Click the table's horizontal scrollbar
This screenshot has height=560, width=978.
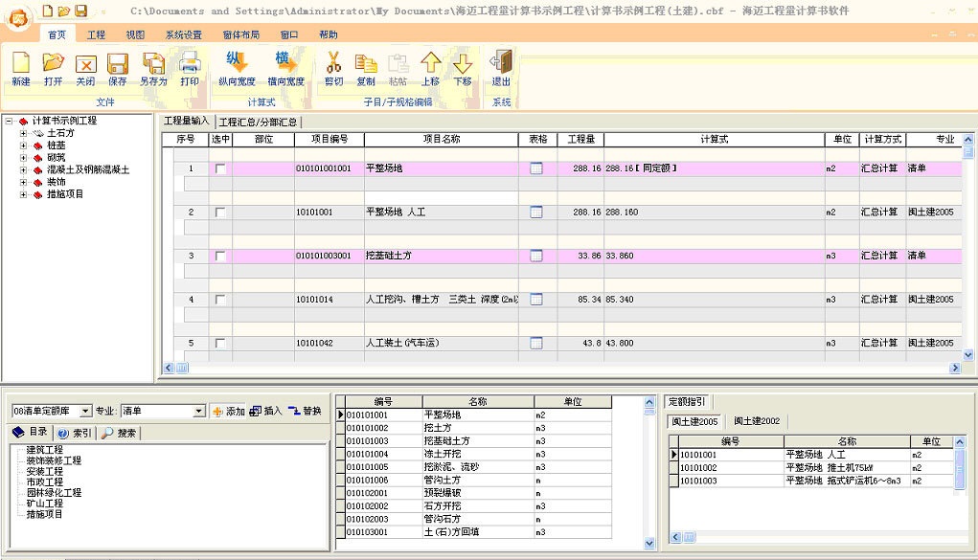click(x=565, y=368)
